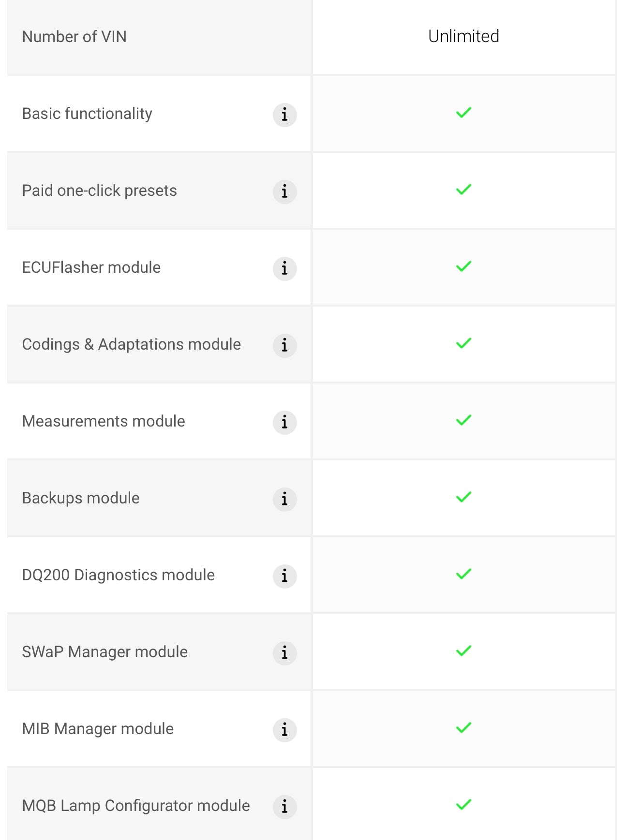Viewport: 624px width, 840px height.
Task: Click checkmark in SWaP Manager row
Action: point(463,651)
